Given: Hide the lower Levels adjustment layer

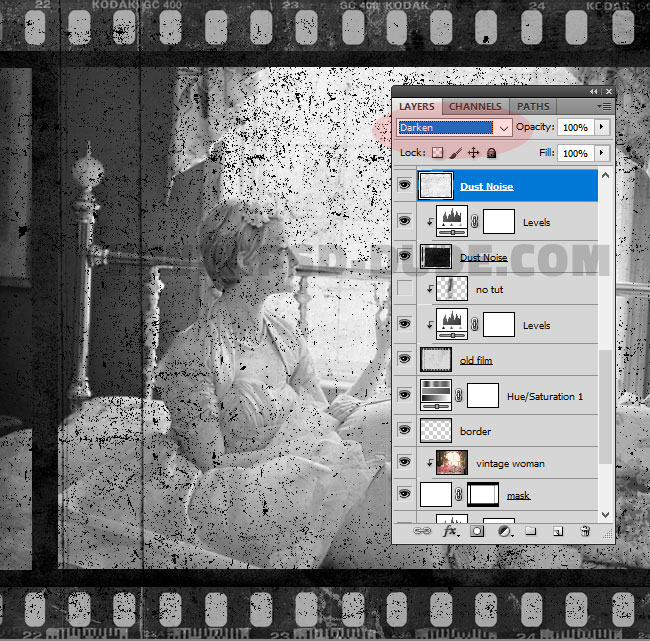Looking at the screenshot, I should tap(404, 323).
